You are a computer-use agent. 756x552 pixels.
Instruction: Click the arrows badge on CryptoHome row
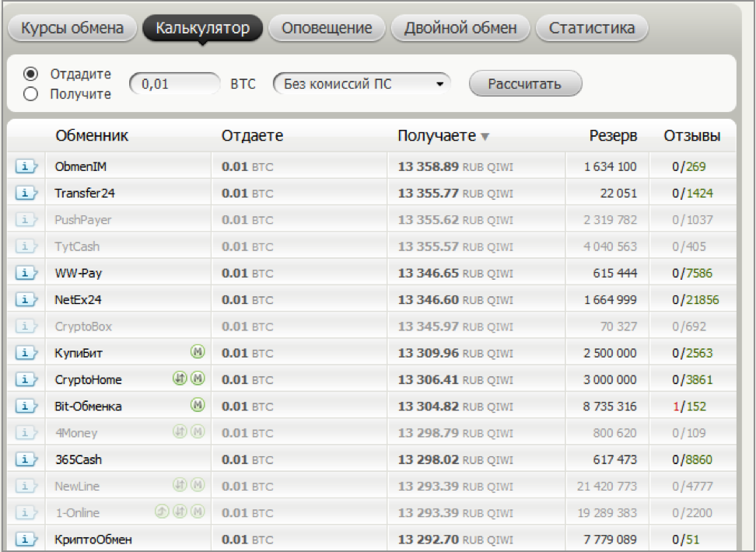pyautogui.click(x=180, y=379)
